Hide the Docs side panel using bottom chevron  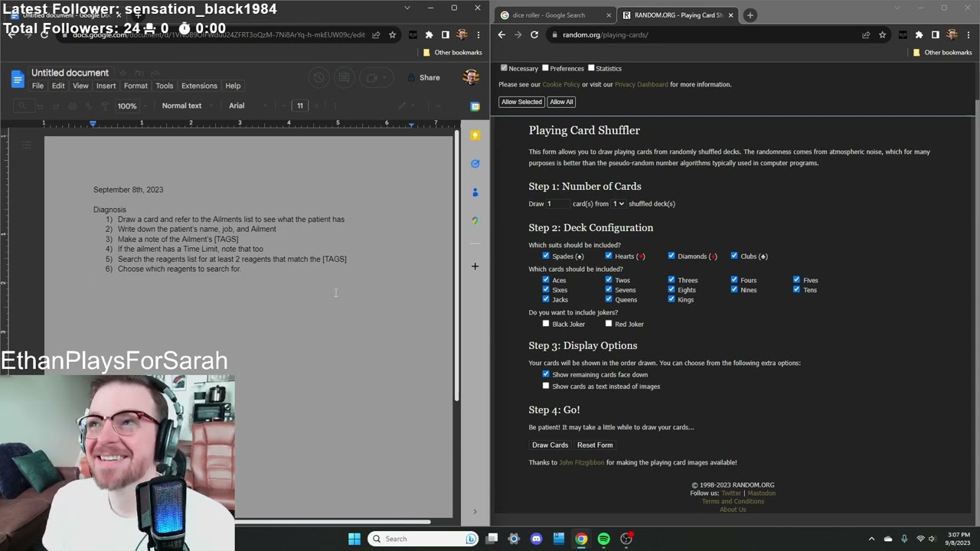[x=475, y=511]
